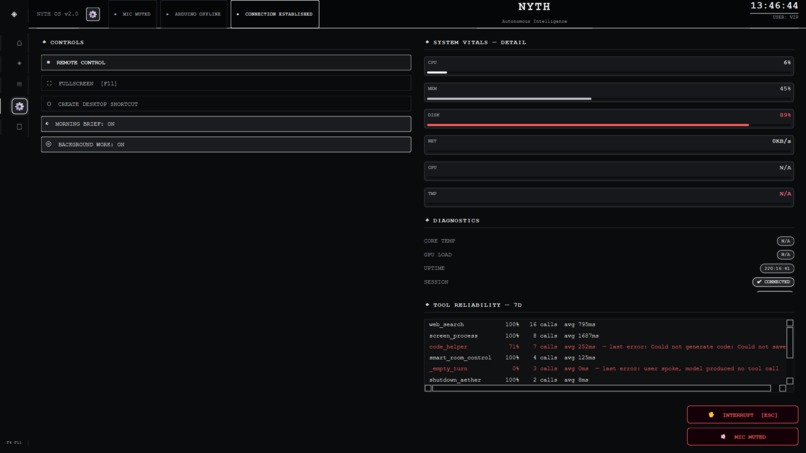Screen dimensions: 806x453
Task: Open the sidebar grid icon above settings
Action: [x=20, y=84]
